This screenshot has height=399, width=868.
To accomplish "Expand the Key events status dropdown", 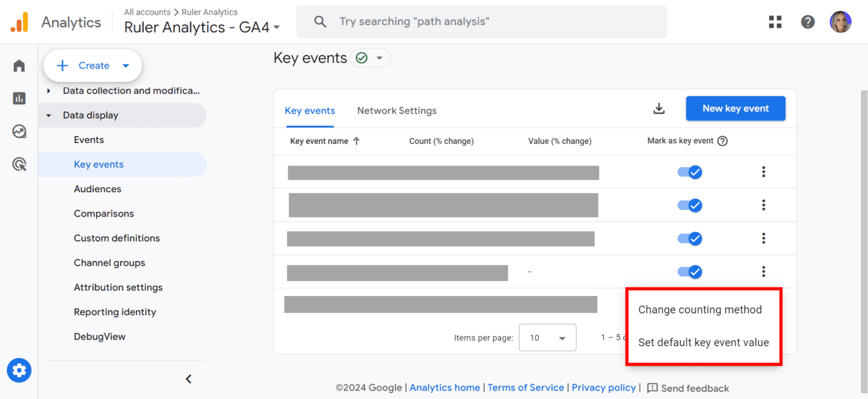I will [380, 58].
